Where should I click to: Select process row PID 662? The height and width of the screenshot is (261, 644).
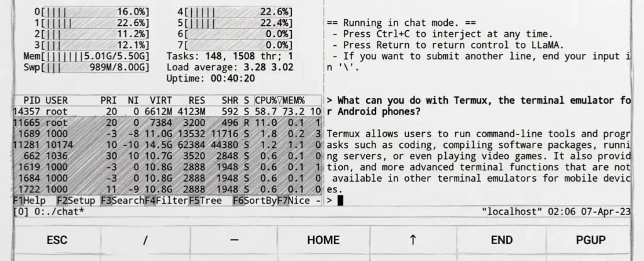(167, 156)
